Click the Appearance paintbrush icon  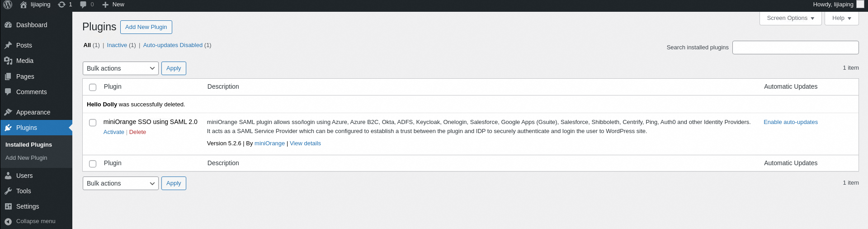[x=8, y=112]
